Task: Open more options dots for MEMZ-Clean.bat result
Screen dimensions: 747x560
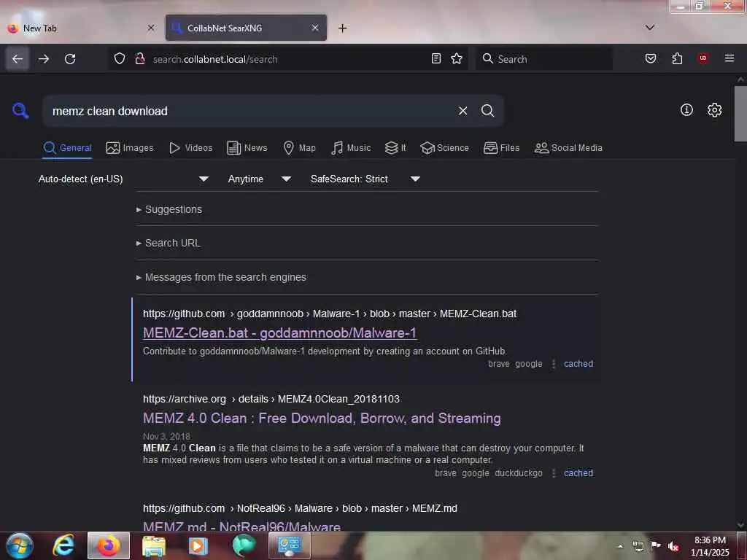Action: pyautogui.click(x=554, y=364)
